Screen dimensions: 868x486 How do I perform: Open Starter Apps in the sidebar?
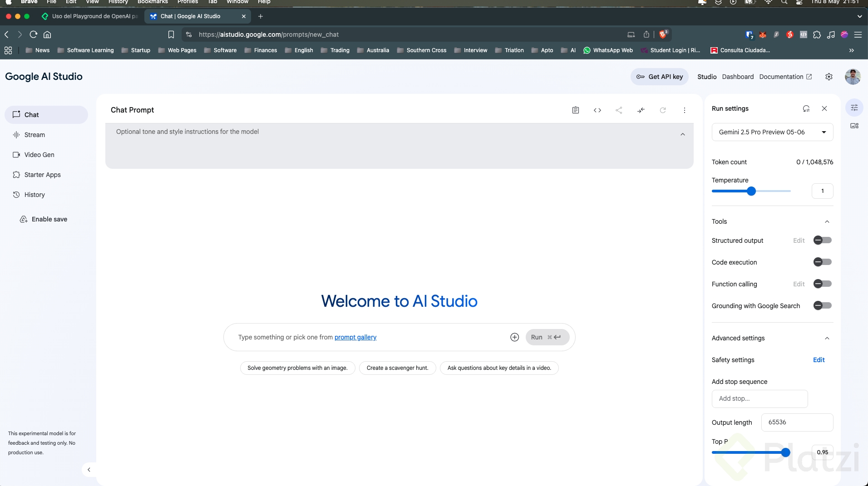click(x=46, y=175)
